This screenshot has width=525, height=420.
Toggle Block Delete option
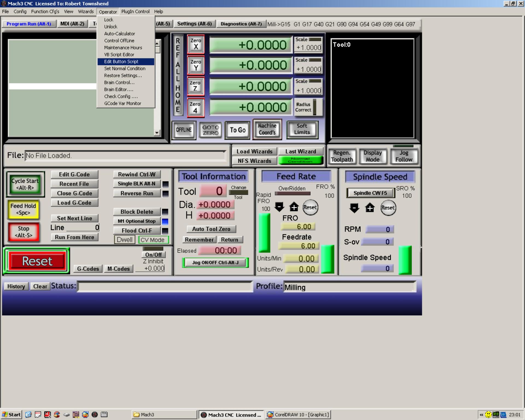(x=136, y=212)
